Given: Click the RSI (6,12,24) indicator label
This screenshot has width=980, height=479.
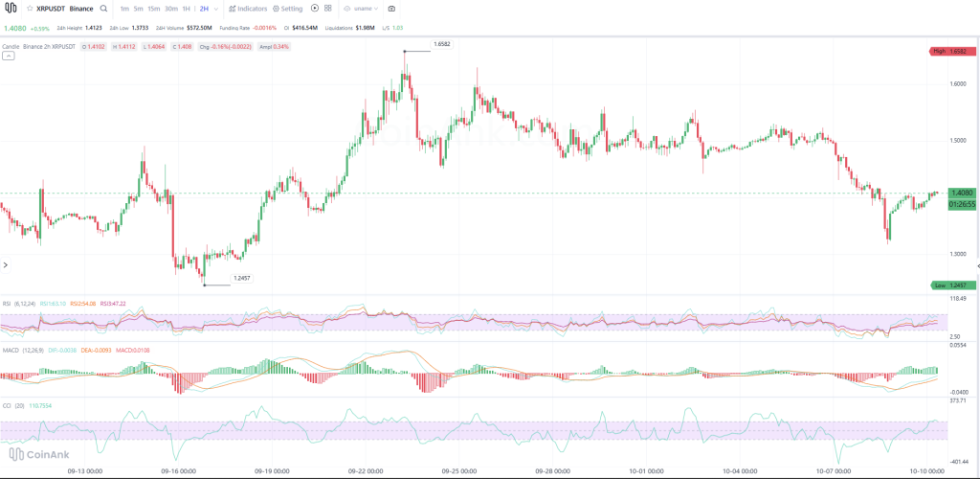Looking at the screenshot, I should tap(19, 304).
